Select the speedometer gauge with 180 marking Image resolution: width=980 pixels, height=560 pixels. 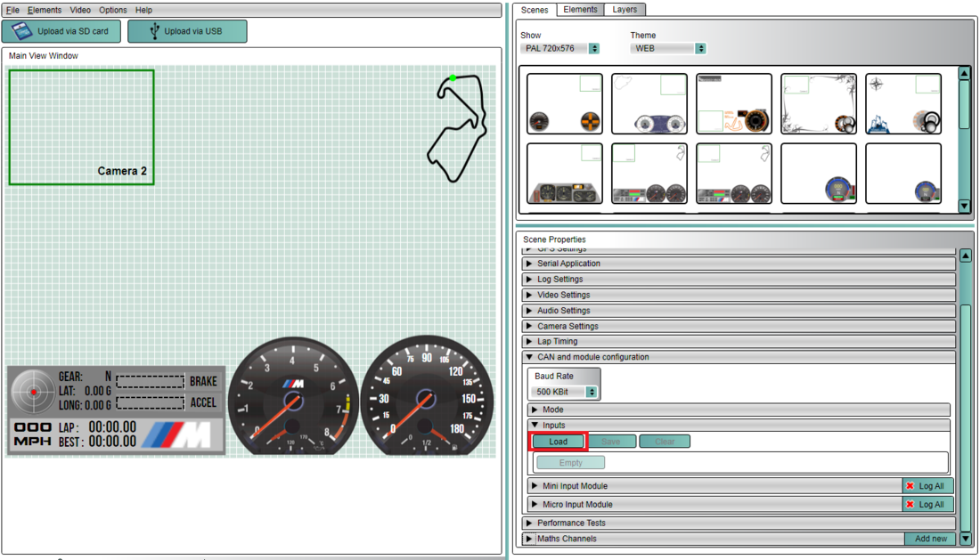pos(426,395)
